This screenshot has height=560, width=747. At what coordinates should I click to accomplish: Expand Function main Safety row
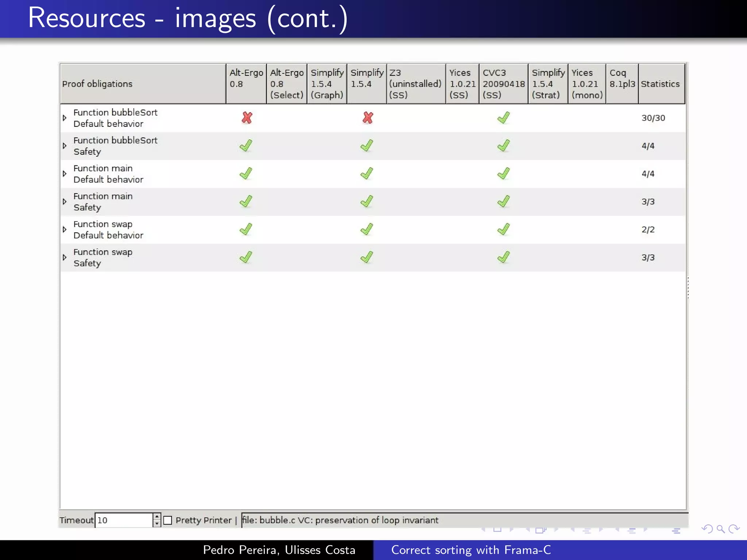pos(65,202)
